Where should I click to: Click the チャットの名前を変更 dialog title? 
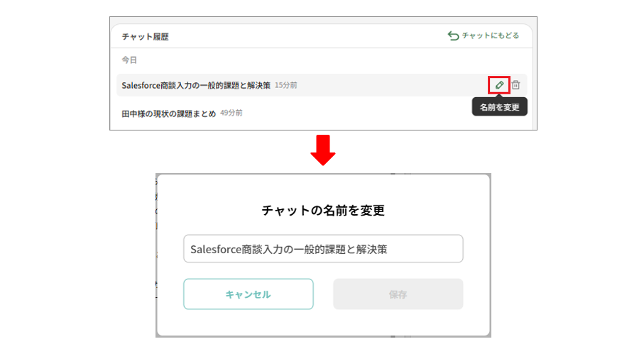pyautogui.click(x=323, y=210)
